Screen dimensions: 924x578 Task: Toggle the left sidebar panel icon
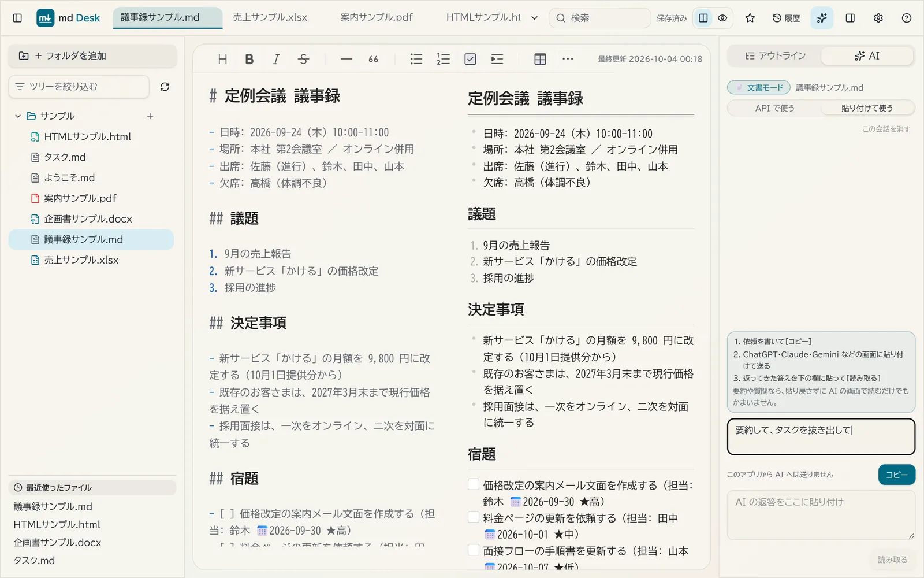[x=17, y=18]
